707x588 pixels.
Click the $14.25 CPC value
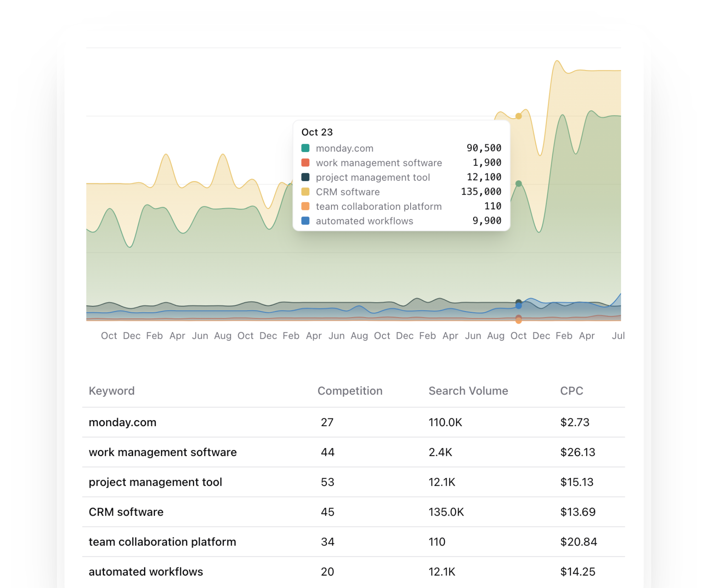tap(578, 571)
